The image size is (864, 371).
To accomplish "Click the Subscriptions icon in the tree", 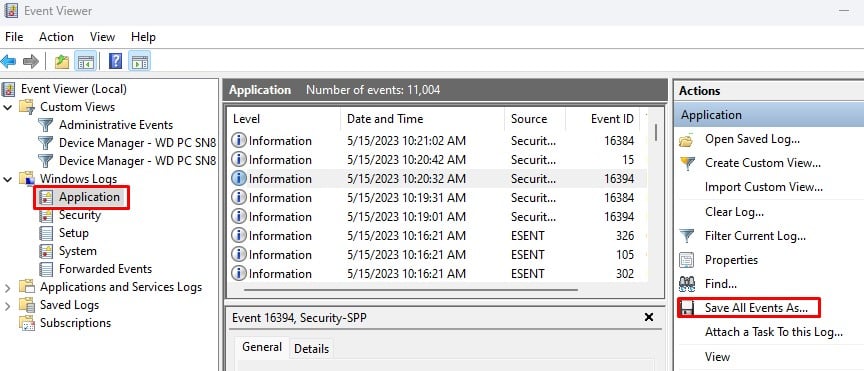I will [27, 324].
